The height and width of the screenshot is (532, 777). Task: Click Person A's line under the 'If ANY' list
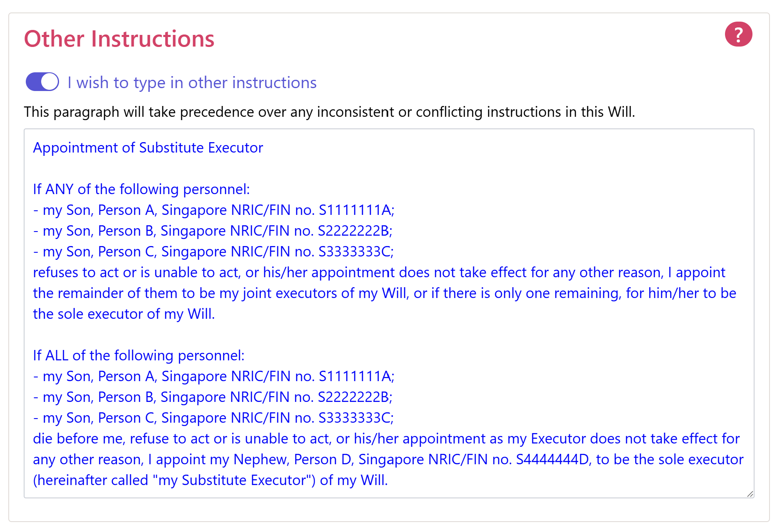[x=214, y=210]
